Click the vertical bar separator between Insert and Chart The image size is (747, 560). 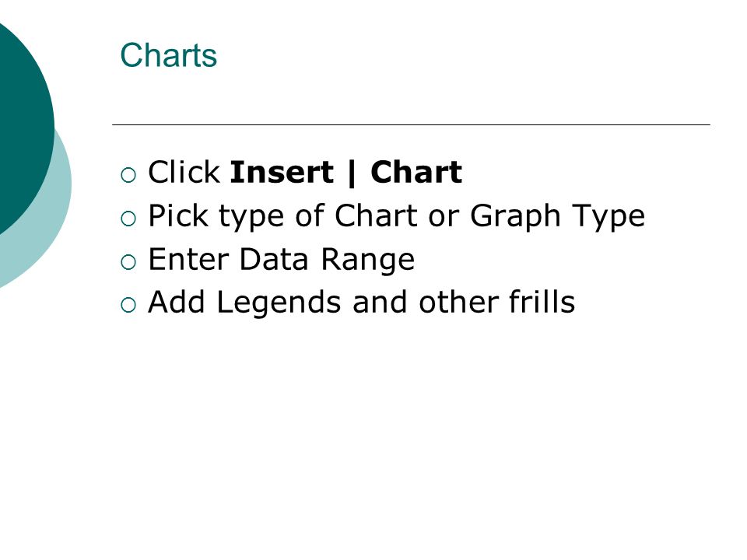coord(352,173)
